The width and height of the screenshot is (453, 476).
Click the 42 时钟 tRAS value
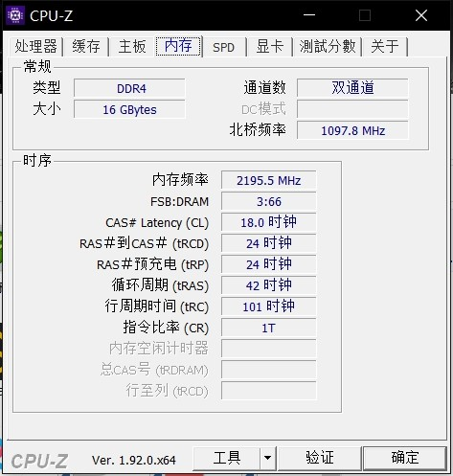click(269, 285)
